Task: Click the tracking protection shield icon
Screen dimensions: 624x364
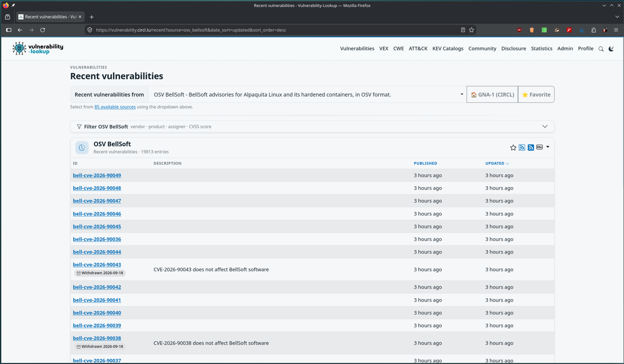Action: point(90,30)
